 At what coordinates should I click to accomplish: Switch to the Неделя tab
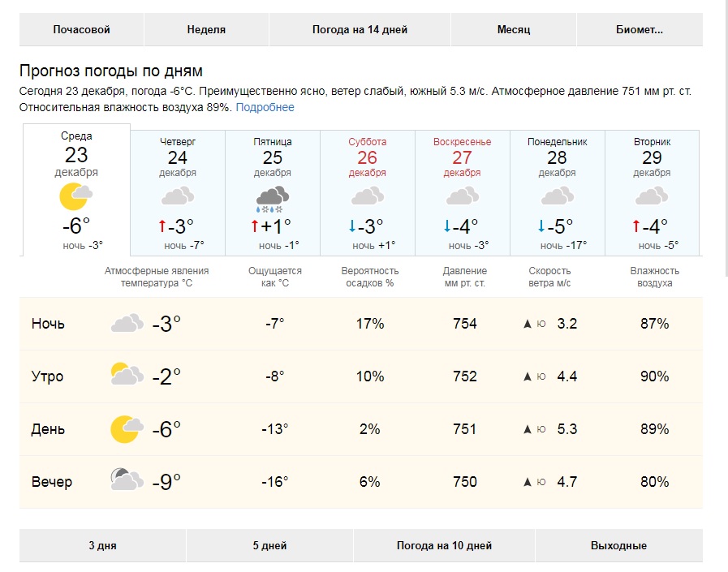(x=206, y=30)
